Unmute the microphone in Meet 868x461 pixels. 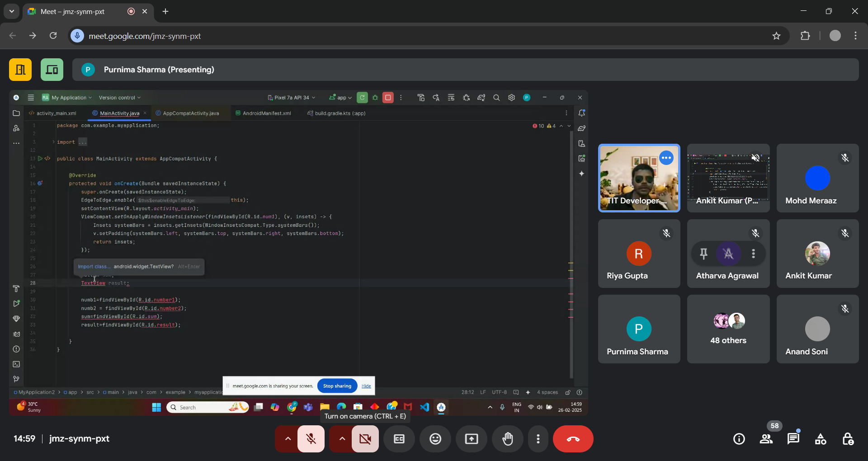pyautogui.click(x=311, y=438)
